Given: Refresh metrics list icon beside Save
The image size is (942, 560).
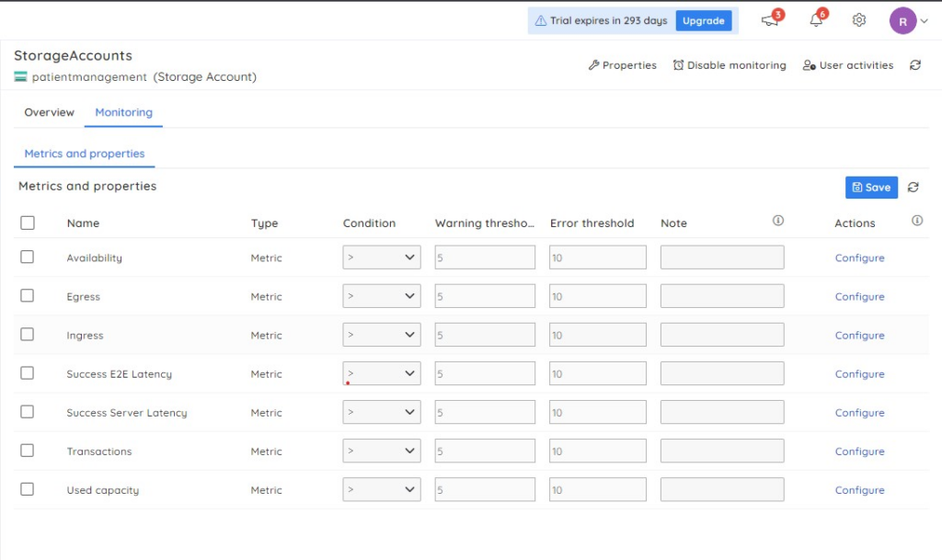Looking at the screenshot, I should click(913, 188).
